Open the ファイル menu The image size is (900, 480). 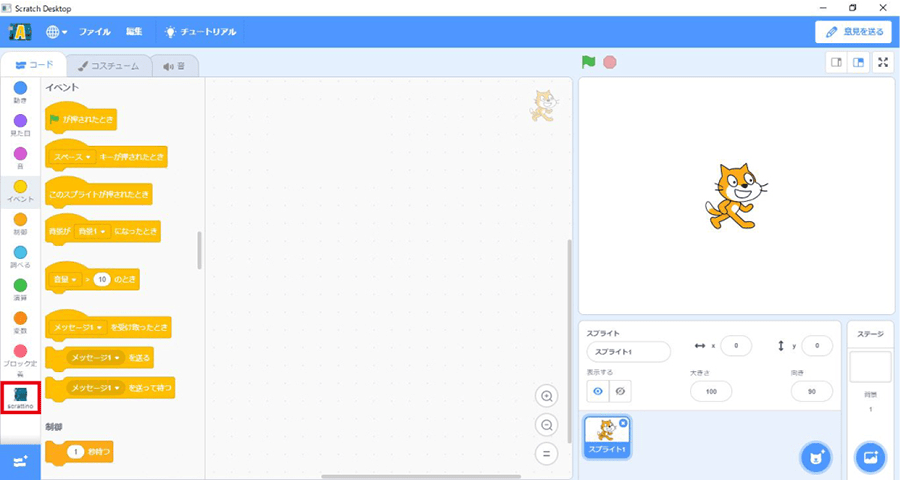click(95, 32)
